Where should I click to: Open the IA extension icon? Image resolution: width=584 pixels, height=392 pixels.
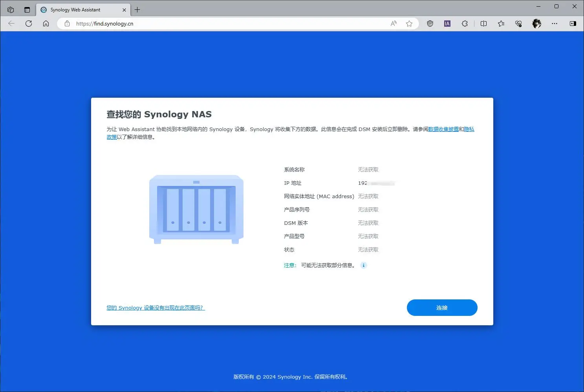point(447,24)
